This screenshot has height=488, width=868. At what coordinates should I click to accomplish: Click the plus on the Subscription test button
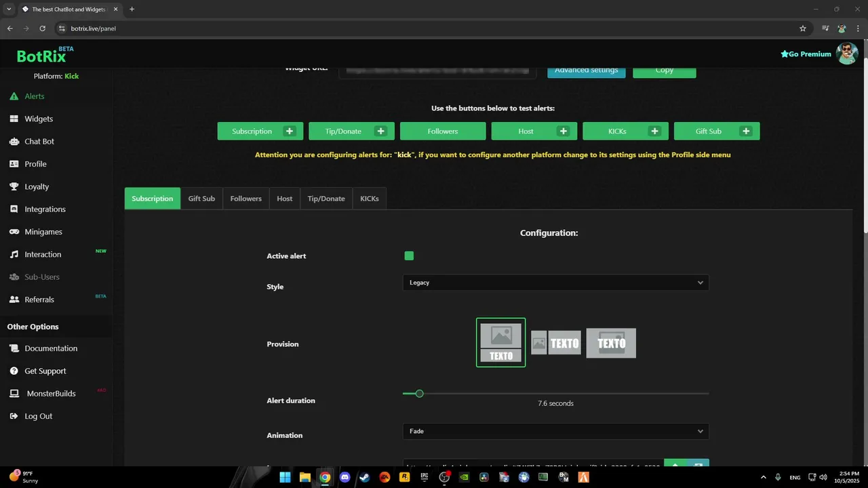pyautogui.click(x=290, y=131)
